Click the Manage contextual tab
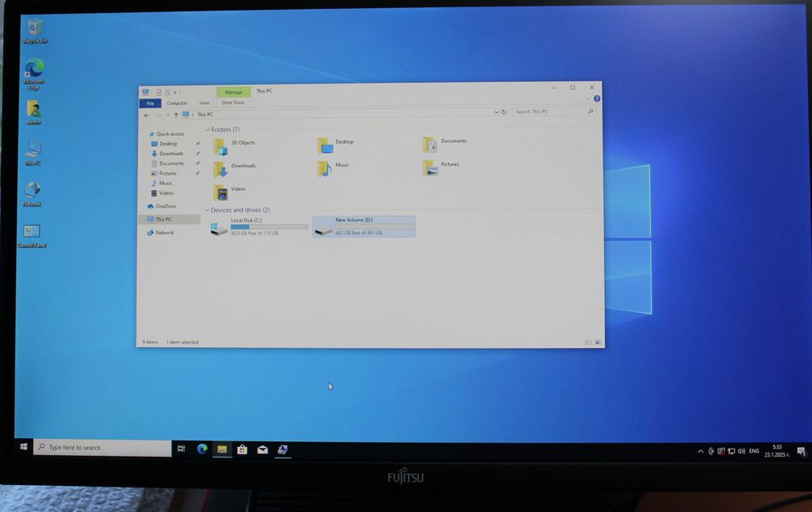The image size is (812, 512). [x=234, y=93]
